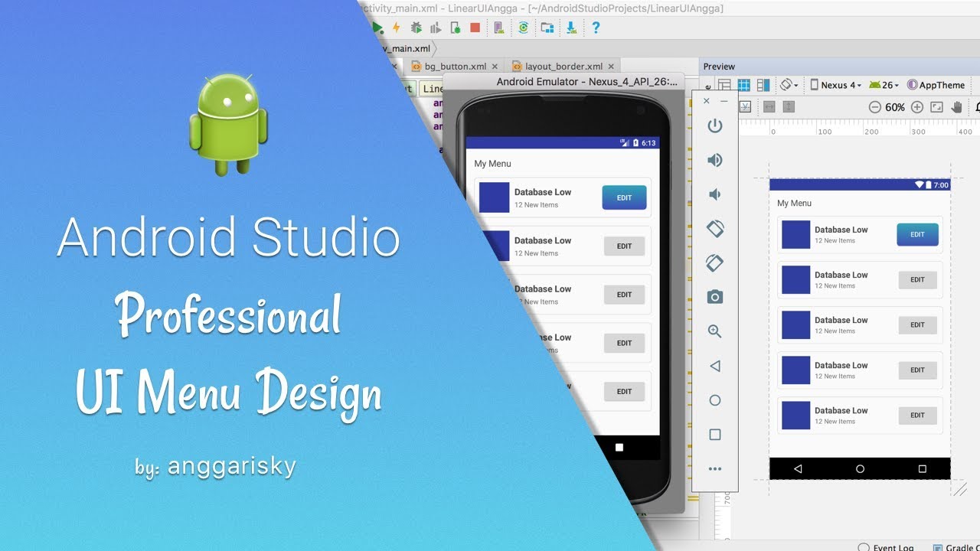Image resolution: width=980 pixels, height=551 pixels.
Task: Open the AppTheme theme selector
Action: (936, 85)
